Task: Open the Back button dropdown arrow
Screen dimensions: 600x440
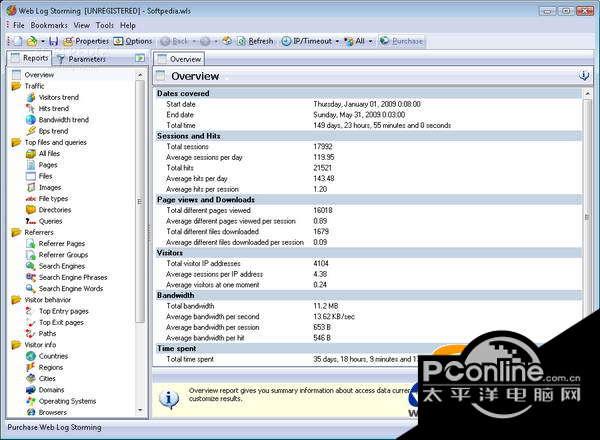Action: (x=194, y=41)
